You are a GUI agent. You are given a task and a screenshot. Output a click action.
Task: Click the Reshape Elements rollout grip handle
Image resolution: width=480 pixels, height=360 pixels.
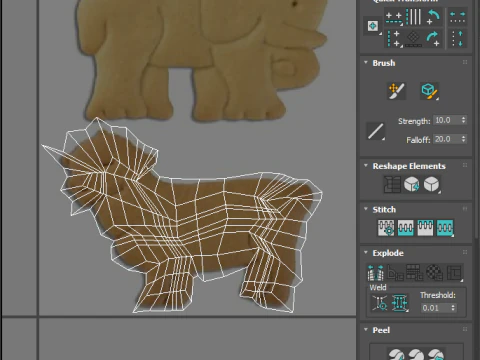(465, 165)
